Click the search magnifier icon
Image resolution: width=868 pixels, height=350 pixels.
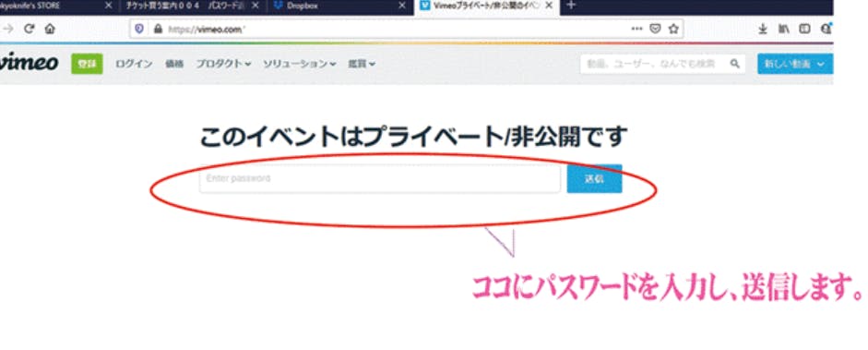(x=734, y=64)
